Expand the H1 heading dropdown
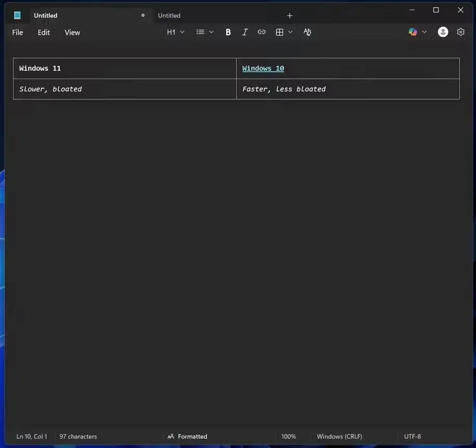476x448 pixels. 176,32
